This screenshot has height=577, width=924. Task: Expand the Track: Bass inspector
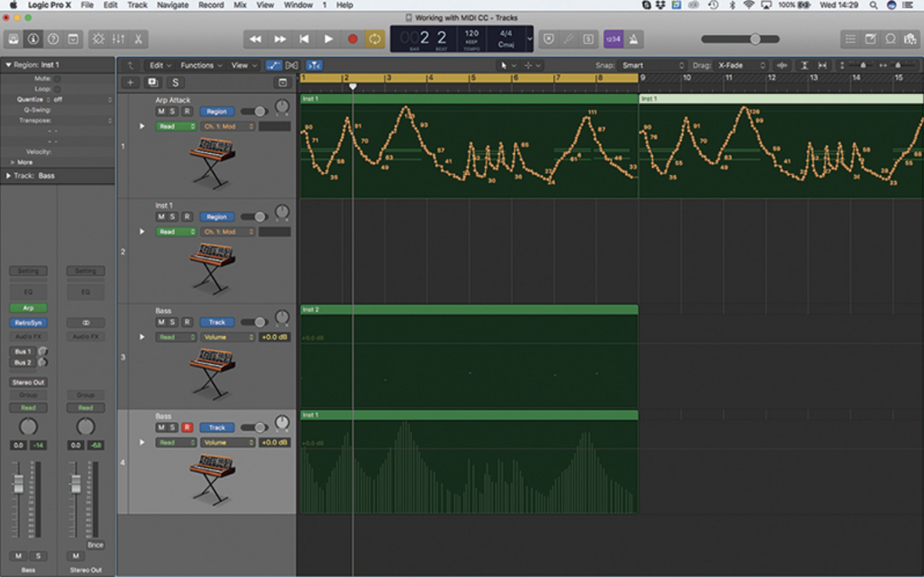click(8, 176)
